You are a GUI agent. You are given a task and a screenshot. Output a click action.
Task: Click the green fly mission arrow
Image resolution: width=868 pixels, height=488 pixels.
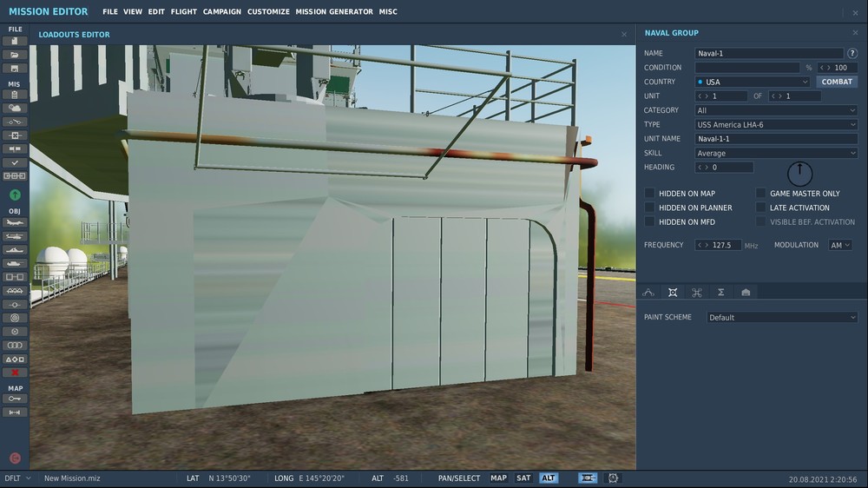pyautogui.click(x=15, y=195)
